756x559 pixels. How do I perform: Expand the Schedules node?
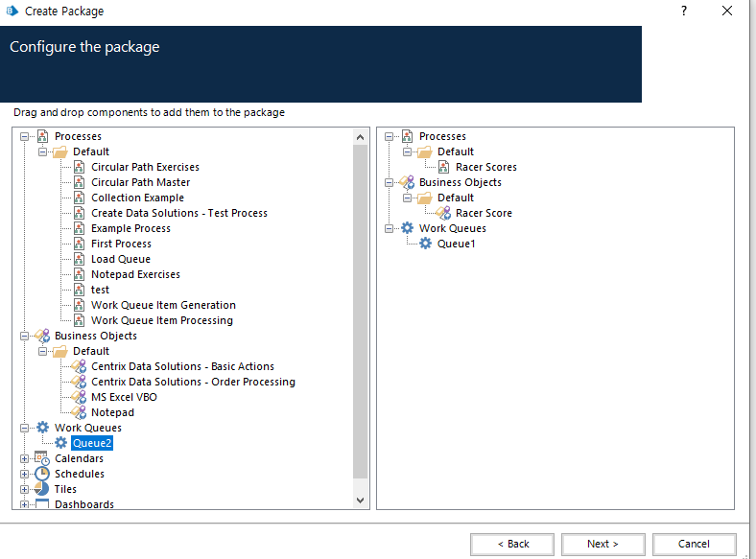(24, 475)
